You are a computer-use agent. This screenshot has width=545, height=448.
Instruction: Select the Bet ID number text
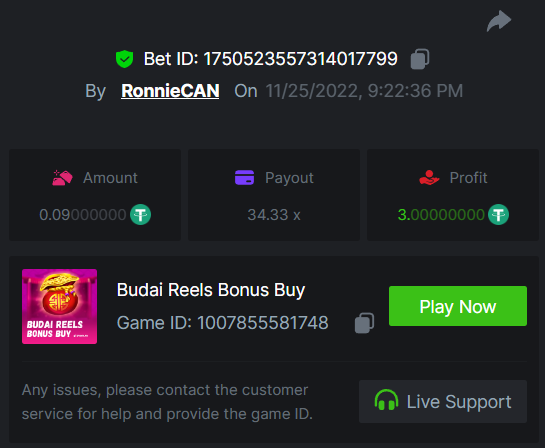click(300, 59)
